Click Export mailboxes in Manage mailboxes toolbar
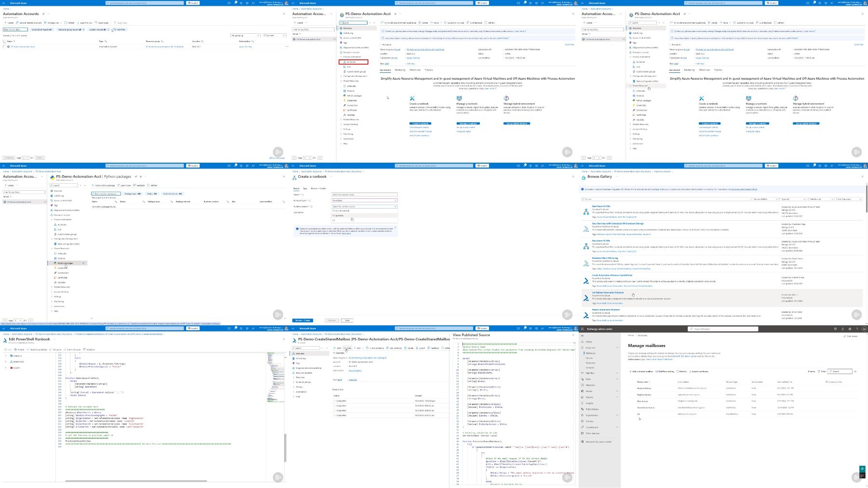Image resolution: width=868 pixels, height=488 pixels. (x=699, y=372)
